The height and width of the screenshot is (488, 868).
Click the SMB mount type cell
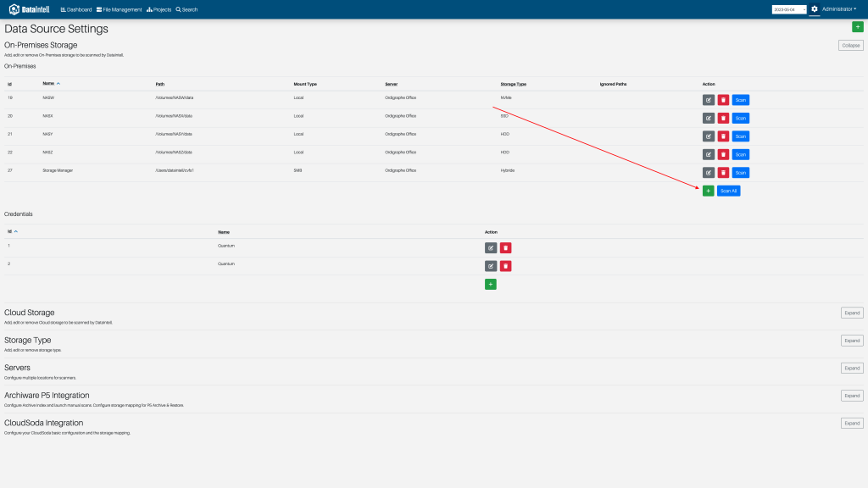pos(298,170)
